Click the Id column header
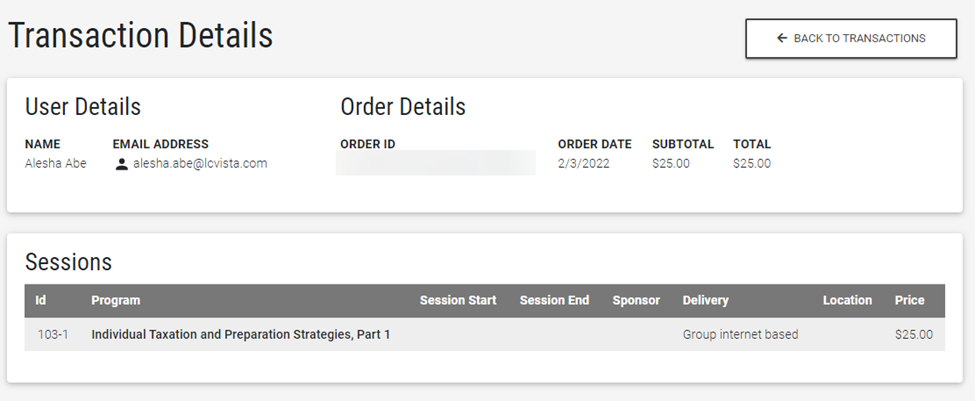975x401 pixels. pyautogui.click(x=41, y=300)
